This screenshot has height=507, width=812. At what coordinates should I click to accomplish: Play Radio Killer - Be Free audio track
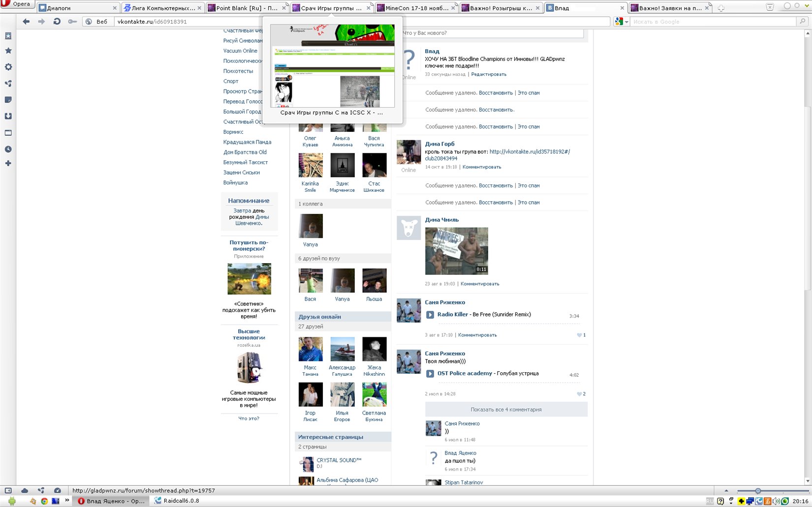(x=430, y=315)
